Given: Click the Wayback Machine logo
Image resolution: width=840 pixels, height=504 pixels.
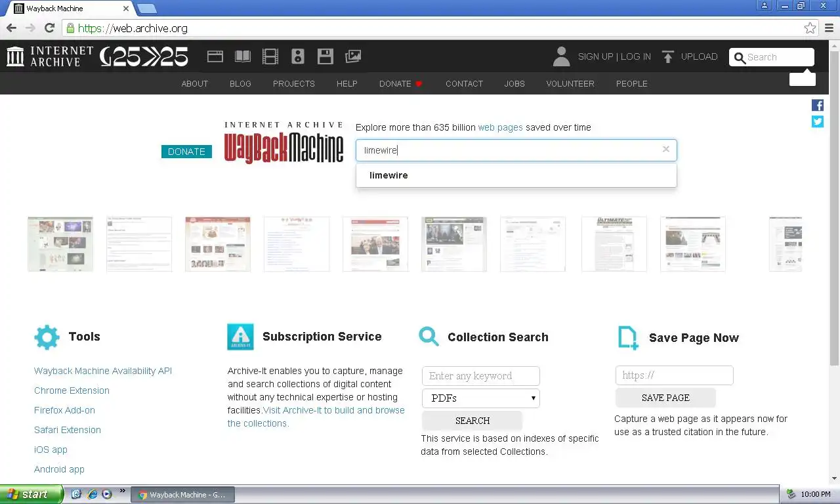Looking at the screenshot, I should [x=283, y=142].
